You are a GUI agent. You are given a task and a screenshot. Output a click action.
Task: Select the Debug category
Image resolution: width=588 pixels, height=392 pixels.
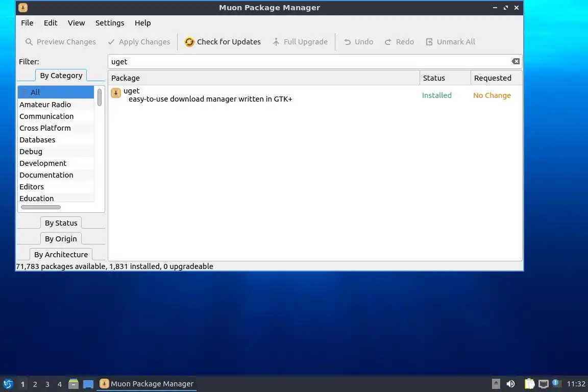[x=56, y=152]
